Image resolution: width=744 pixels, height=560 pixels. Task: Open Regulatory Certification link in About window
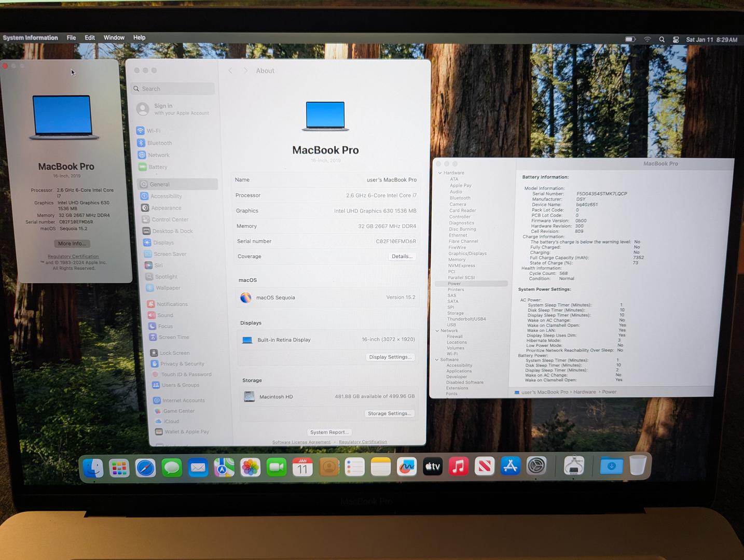[73, 256]
